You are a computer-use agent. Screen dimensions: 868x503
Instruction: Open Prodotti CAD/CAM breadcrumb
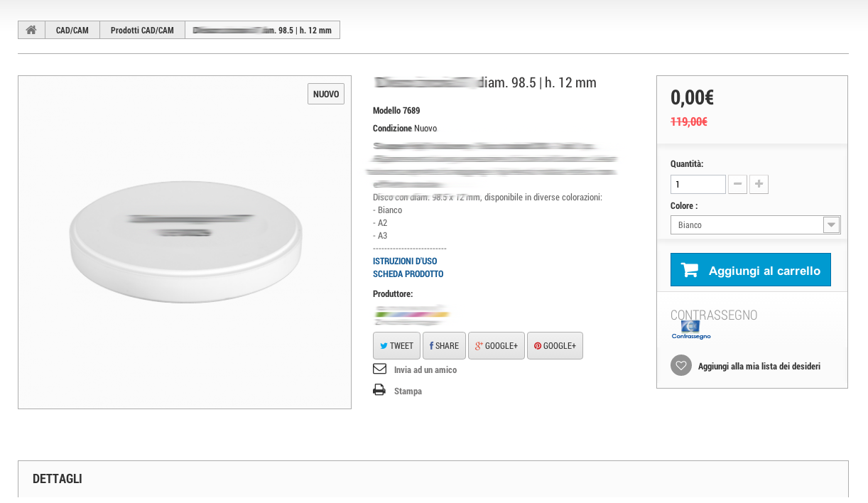click(142, 30)
